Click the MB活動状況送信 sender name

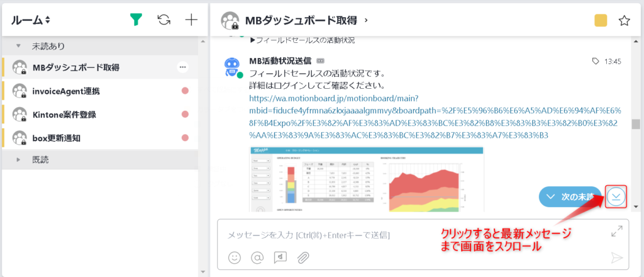click(280, 61)
